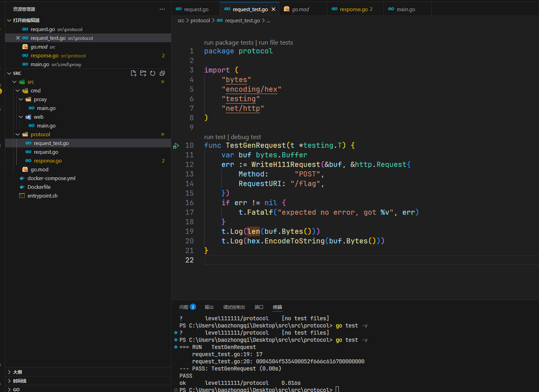This screenshot has height=392, width=539.
Task: Collapse the 打开的编辑器 section
Action: tap(26, 20)
